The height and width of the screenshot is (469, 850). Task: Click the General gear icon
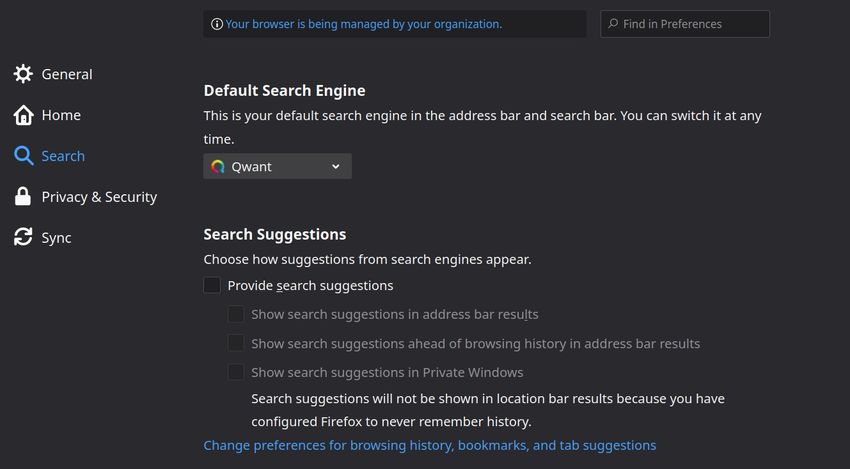click(23, 74)
